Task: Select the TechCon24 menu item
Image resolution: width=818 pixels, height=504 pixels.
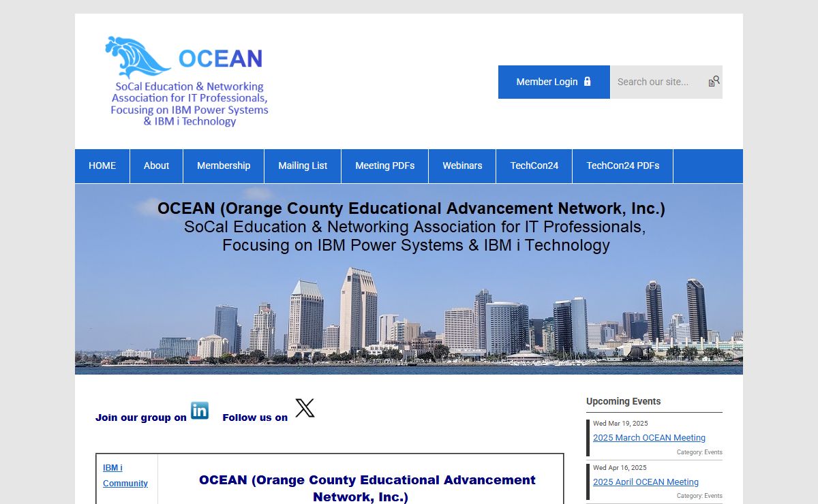Action: 534,166
